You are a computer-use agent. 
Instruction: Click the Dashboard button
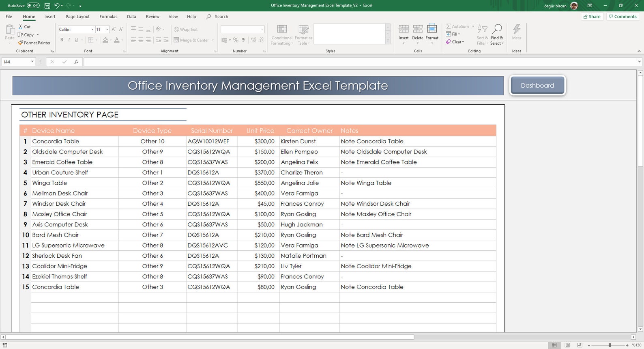pos(537,85)
